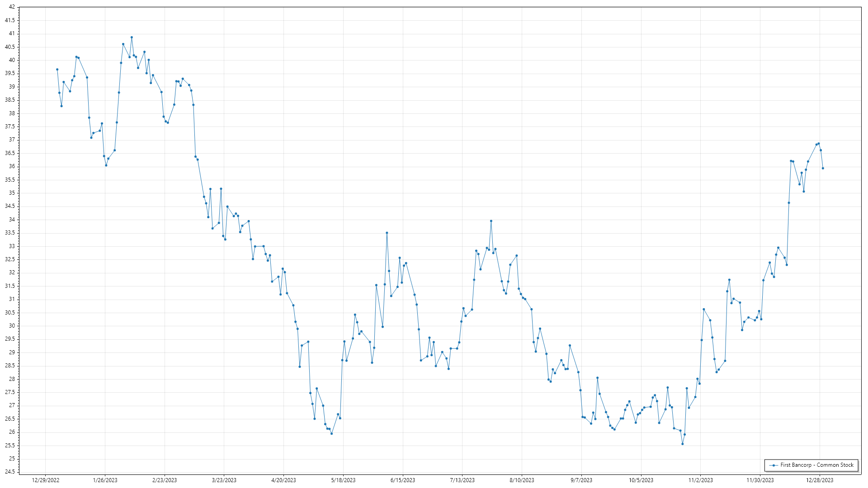Click the 42 y-axis tick label
This screenshot has height=488, width=868.
click(12, 7)
